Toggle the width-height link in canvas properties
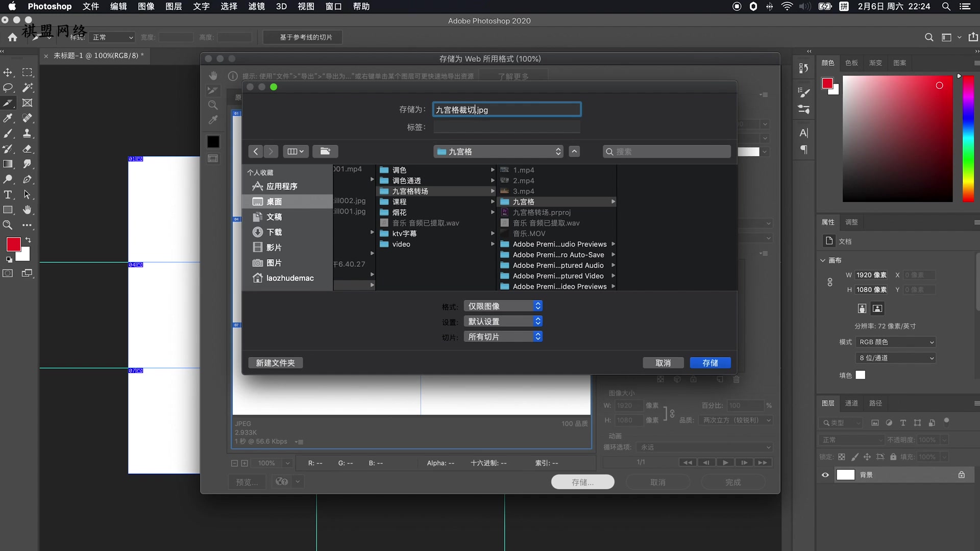This screenshot has width=980, height=551. pos(830,282)
